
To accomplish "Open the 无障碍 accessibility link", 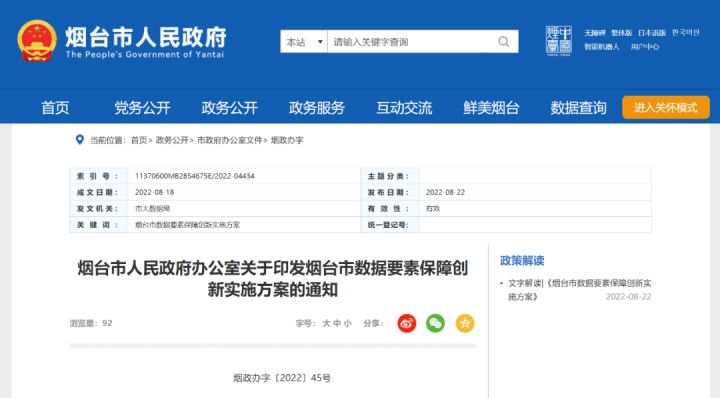I will pos(595,33).
